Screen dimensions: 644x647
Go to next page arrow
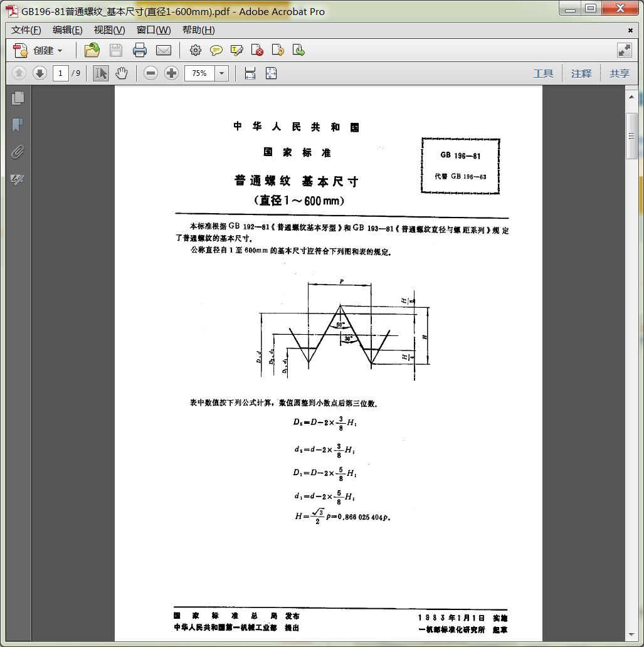tap(40, 73)
